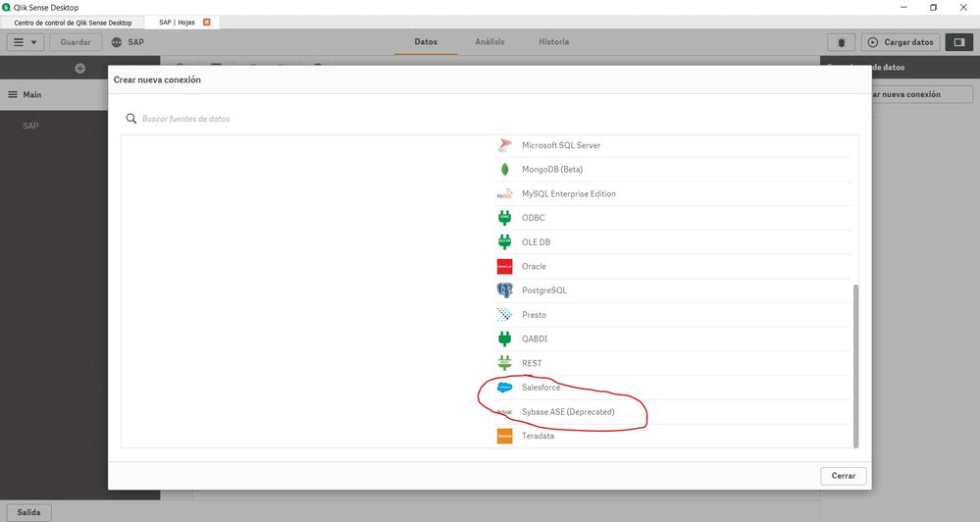Choose the Oracle text entry
This screenshot has width=980, height=522.
coord(534,266)
